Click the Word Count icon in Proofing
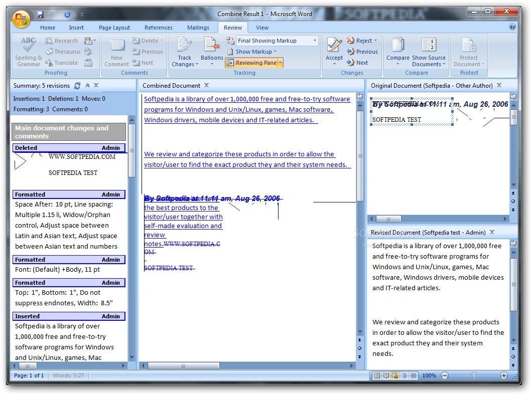Viewport: 532px width, 395px height. point(88,63)
